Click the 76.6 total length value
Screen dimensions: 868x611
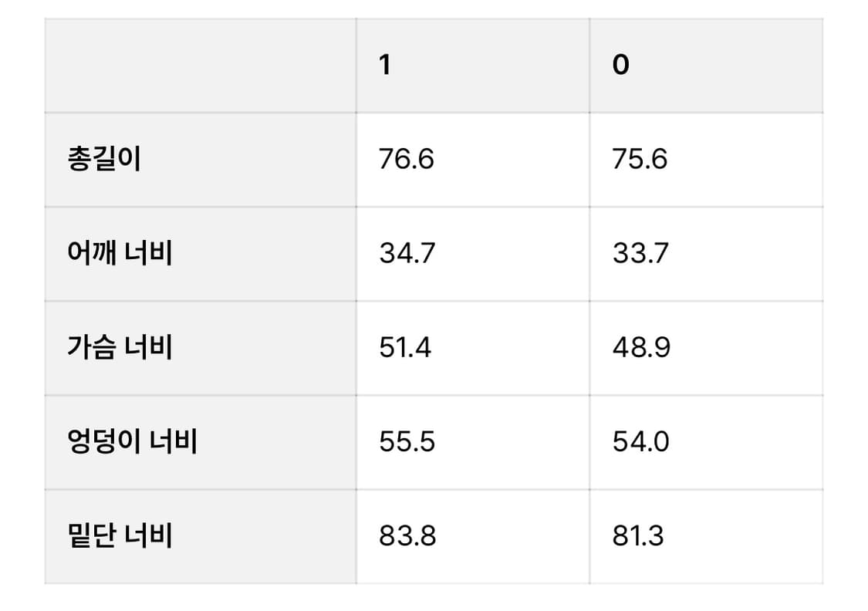[407, 160]
